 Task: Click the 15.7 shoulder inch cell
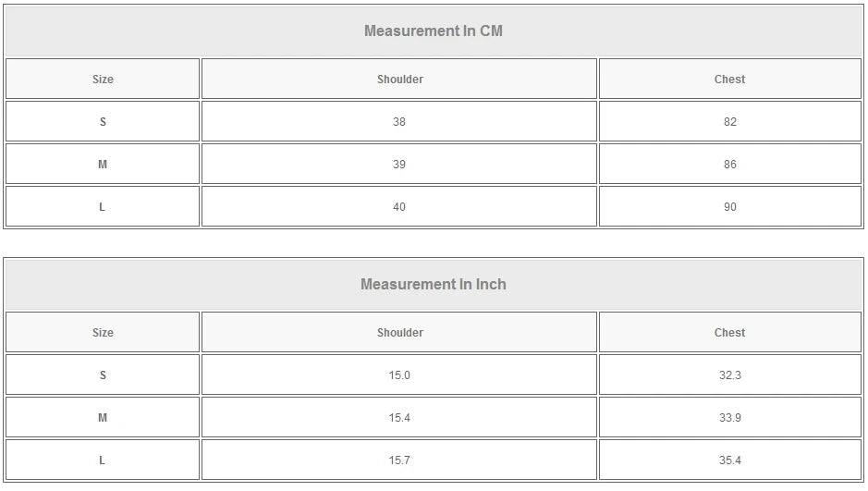(399, 460)
